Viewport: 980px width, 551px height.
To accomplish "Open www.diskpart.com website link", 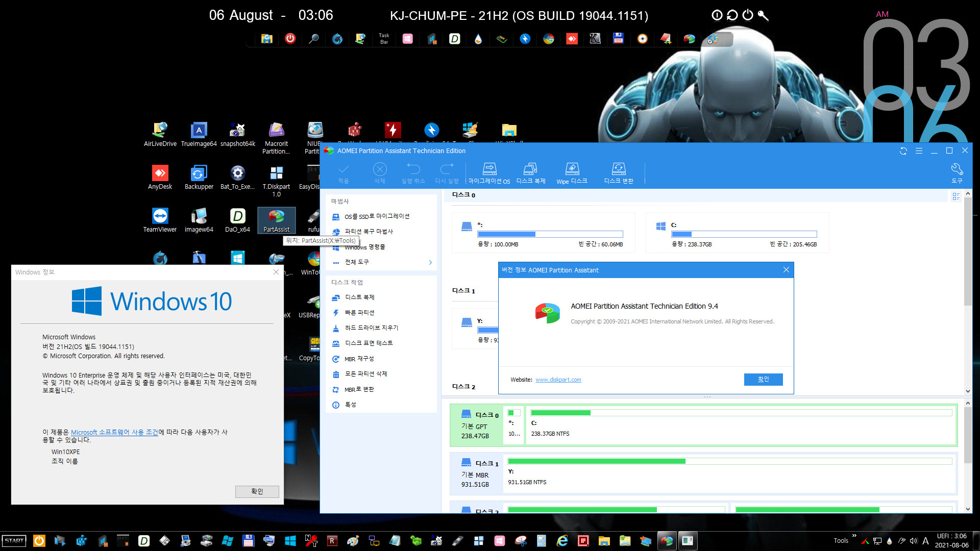I will pyautogui.click(x=558, y=380).
